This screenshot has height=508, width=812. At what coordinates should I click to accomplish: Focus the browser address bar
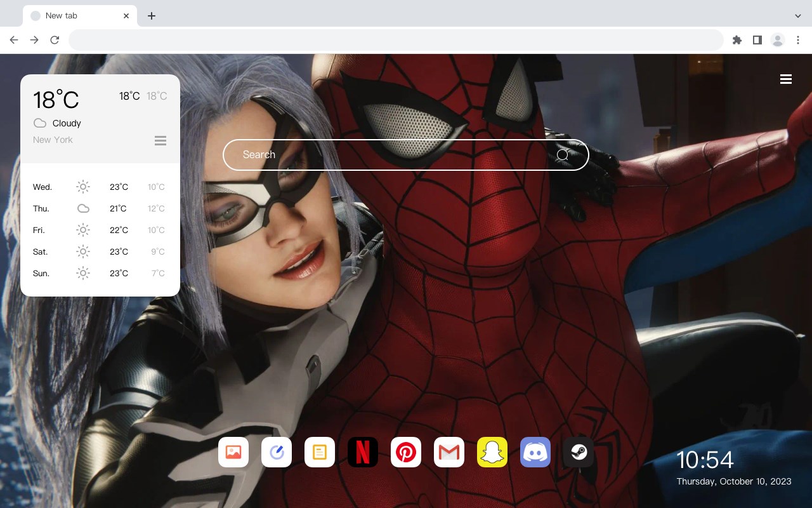(396, 40)
